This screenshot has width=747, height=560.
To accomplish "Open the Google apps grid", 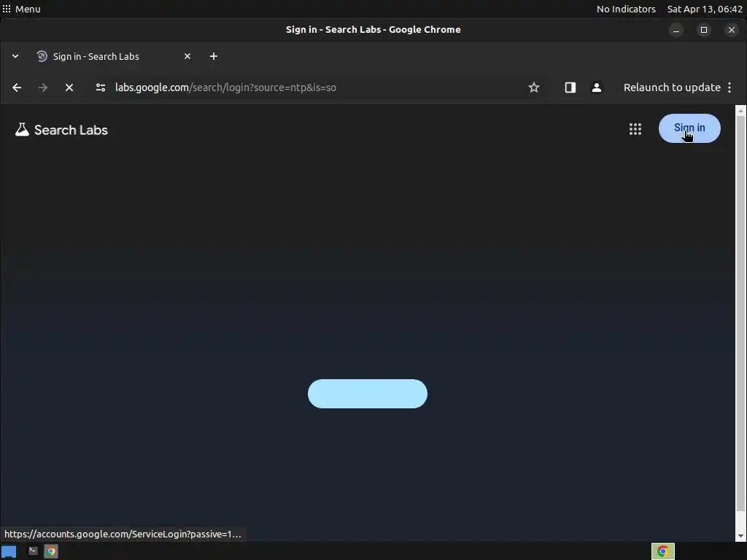I will point(635,129).
